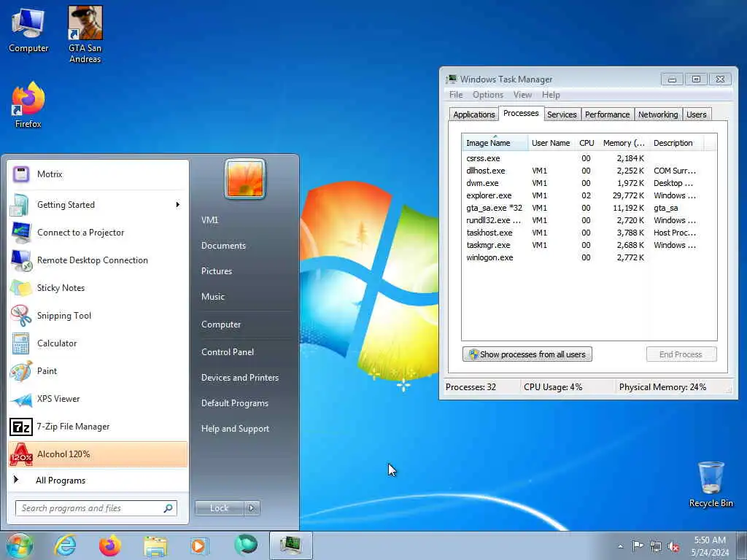Switch to the Networking tab
The width and height of the screenshot is (747, 560).
coord(658,114)
